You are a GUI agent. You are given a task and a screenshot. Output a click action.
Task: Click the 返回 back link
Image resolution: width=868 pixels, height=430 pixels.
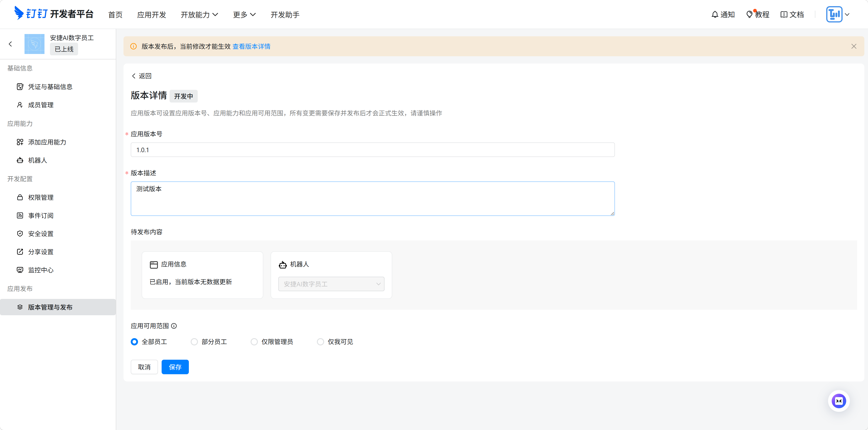[141, 76]
